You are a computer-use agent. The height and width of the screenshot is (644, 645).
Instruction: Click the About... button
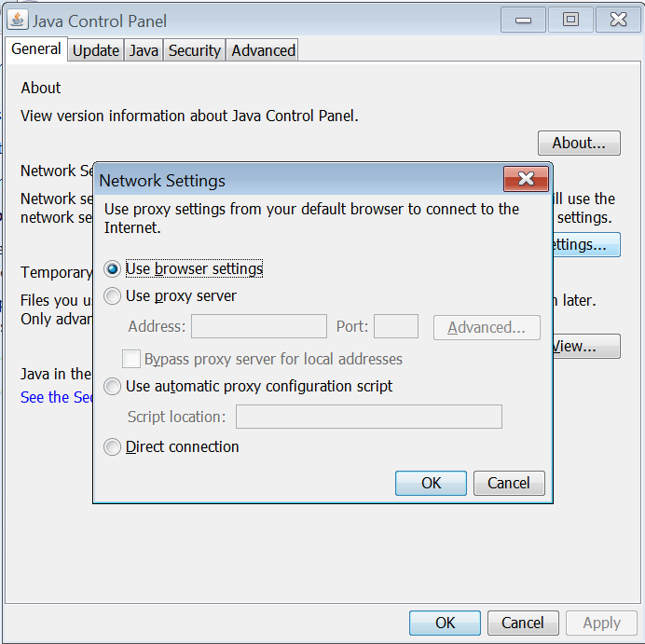point(579,144)
